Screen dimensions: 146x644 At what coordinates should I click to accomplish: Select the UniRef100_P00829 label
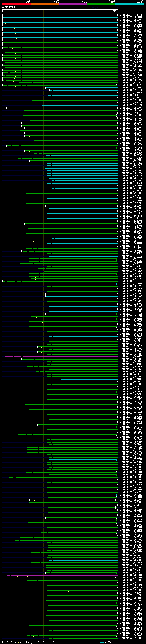click(x=131, y=125)
